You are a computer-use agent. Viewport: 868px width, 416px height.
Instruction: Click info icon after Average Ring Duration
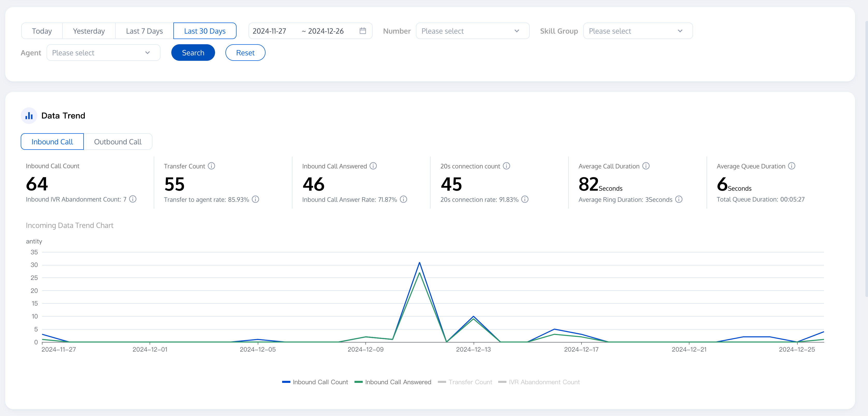point(679,199)
